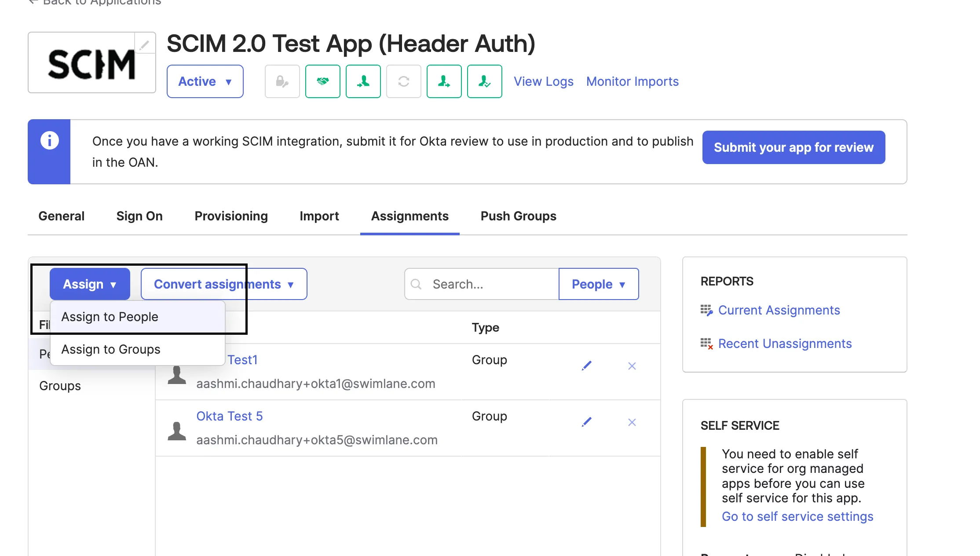Remove assignment for aashmi.chaudhary+okta1 row
This screenshot has height=556, width=980.
pos(632,366)
